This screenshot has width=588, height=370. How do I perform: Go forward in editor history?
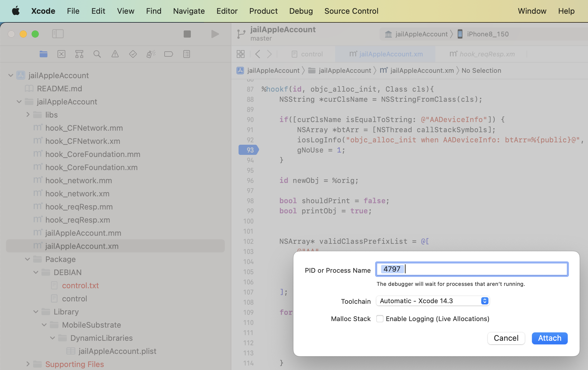point(269,54)
